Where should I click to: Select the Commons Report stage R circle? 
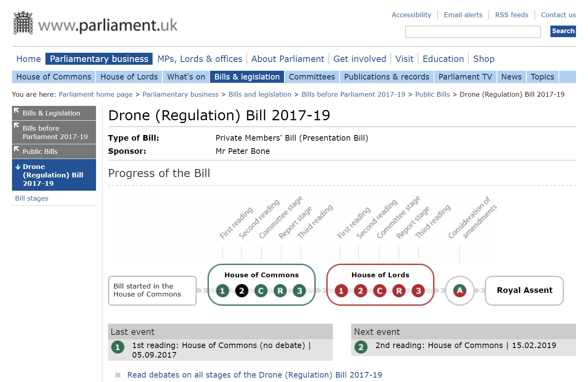click(280, 291)
